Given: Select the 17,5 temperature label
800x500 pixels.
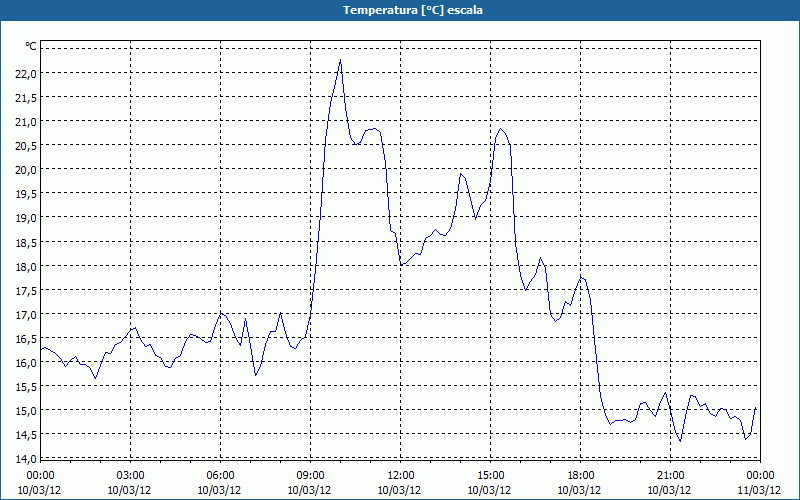Looking at the screenshot, I should click(x=26, y=290).
